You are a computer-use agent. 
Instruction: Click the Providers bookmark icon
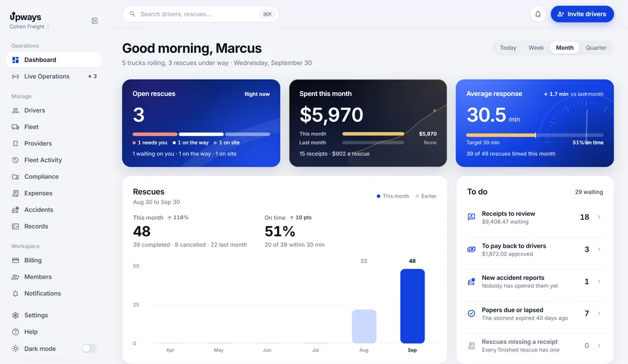click(x=16, y=143)
